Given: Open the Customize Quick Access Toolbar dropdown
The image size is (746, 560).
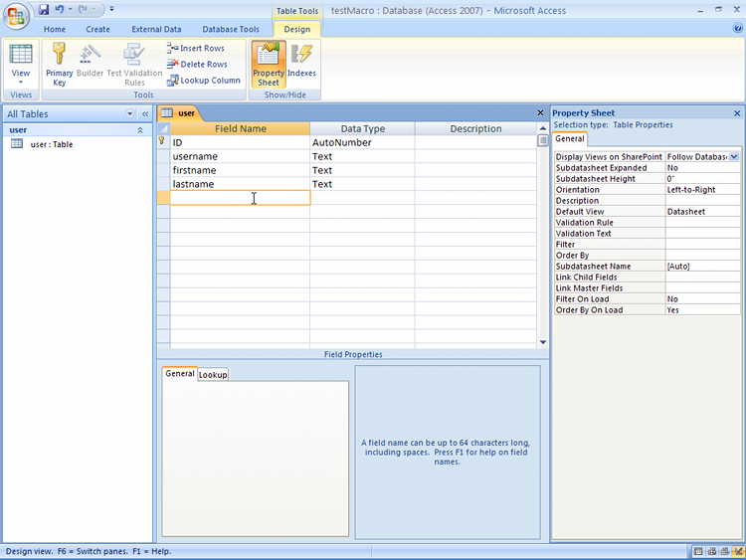Looking at the screenshot, I should pos(111,9).
